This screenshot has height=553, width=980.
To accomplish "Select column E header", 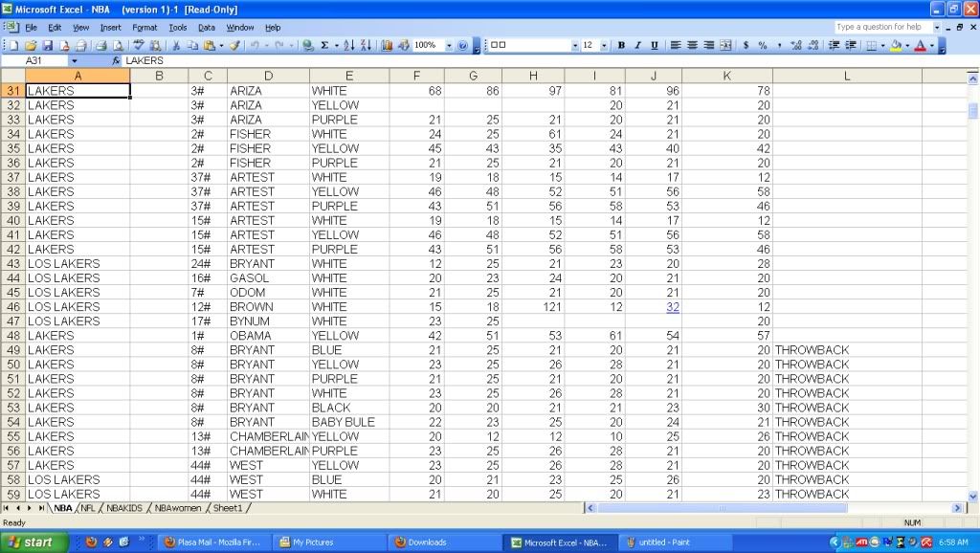I will tap(348, 76).
